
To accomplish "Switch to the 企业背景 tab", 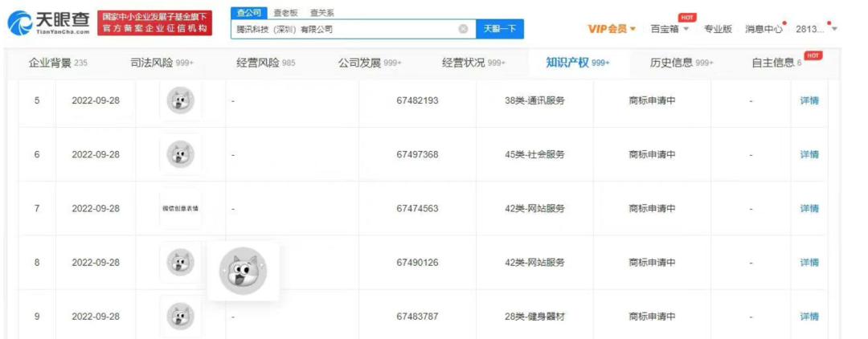I will point(58,63).
